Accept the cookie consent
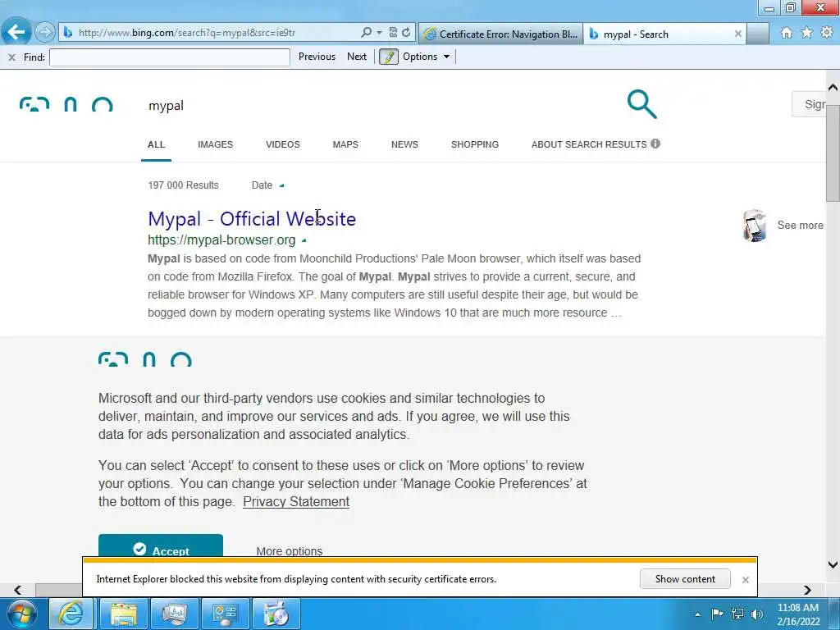Screen dimensions: 840x630 [161, 546]
